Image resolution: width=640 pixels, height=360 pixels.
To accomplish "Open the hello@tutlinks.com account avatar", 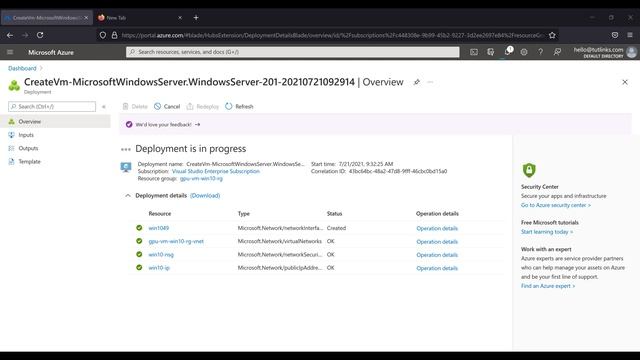I will 631,52.
